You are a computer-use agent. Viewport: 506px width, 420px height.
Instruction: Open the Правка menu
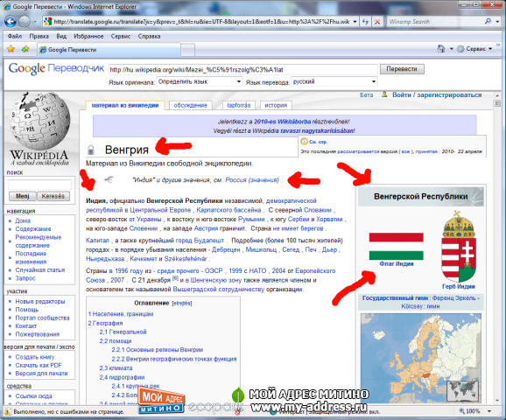coord(39,36)
